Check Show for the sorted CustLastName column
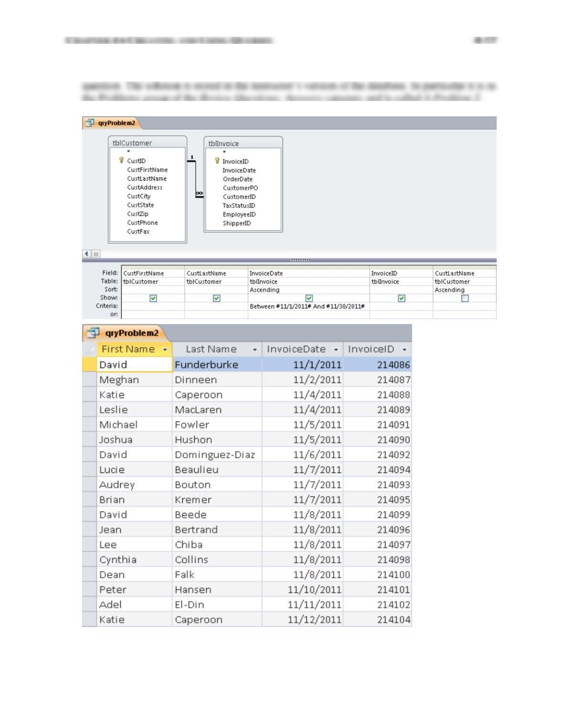 pos(465,298)
